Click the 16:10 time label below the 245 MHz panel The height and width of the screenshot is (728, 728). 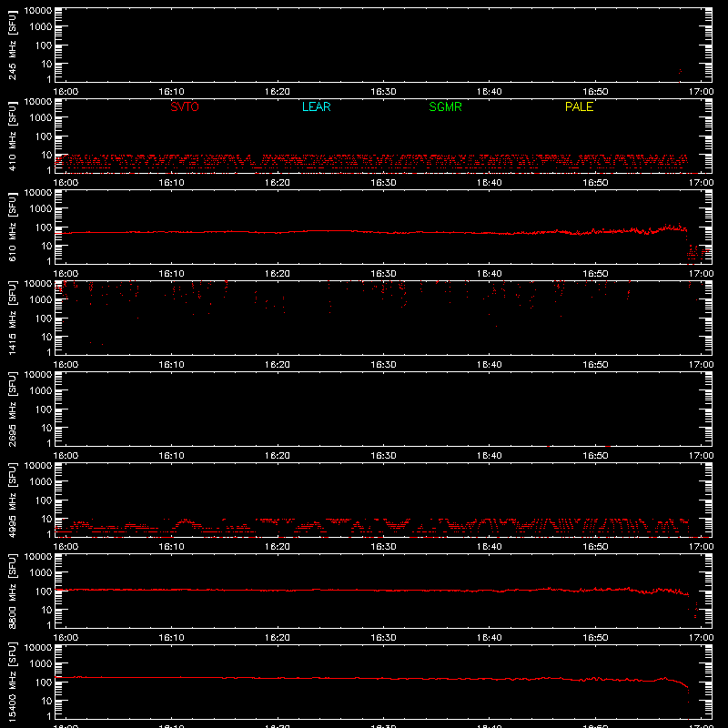171,92
